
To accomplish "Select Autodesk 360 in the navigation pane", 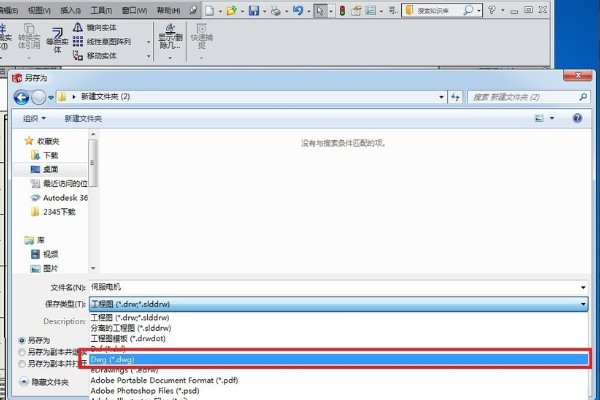I will point(59,198).
